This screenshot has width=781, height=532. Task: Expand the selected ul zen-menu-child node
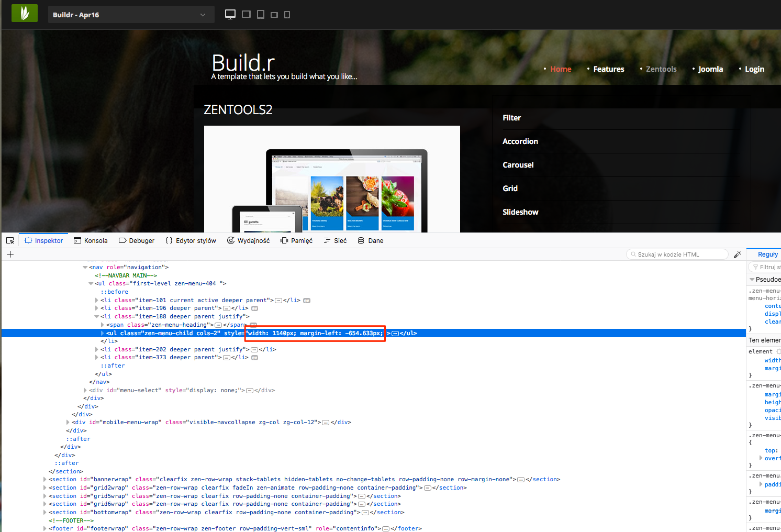[x=102, y=333]
